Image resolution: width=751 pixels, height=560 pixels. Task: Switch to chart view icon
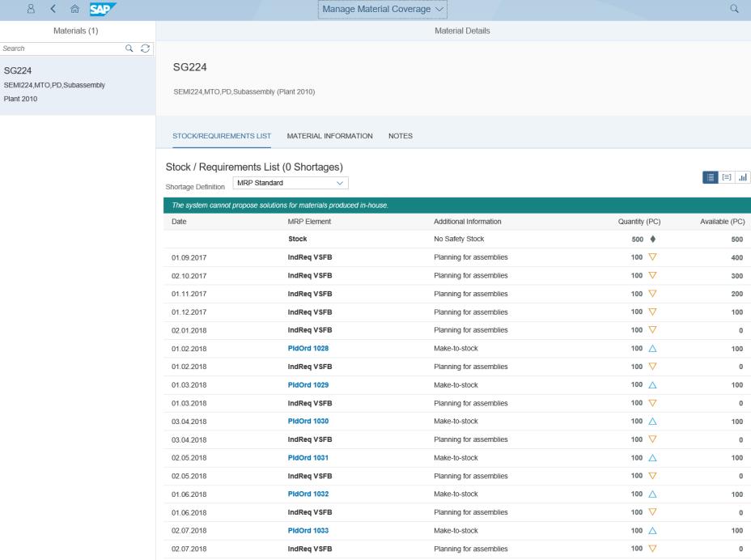[x=742, y=177]
